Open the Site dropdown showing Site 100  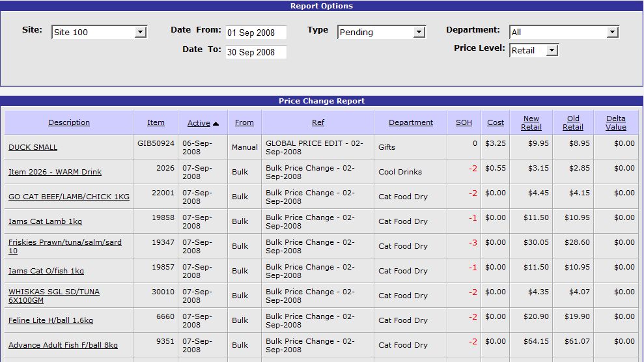(x=100, y=32)
